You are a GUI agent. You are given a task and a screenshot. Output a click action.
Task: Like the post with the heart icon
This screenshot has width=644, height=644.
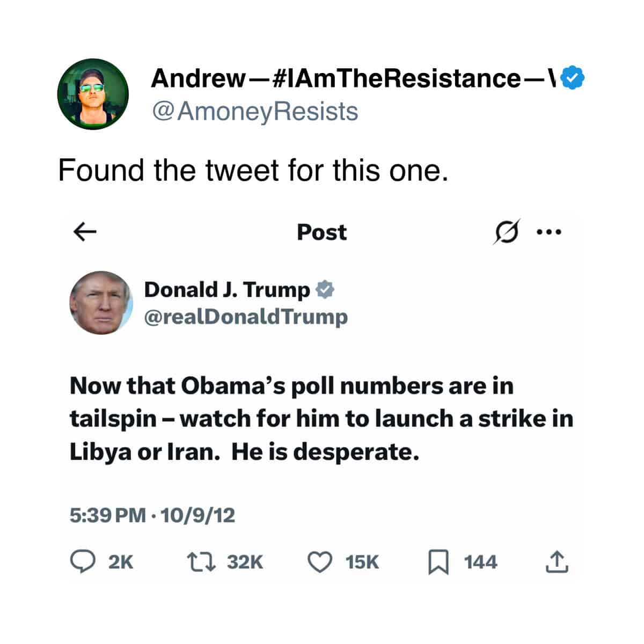(320, 562)
